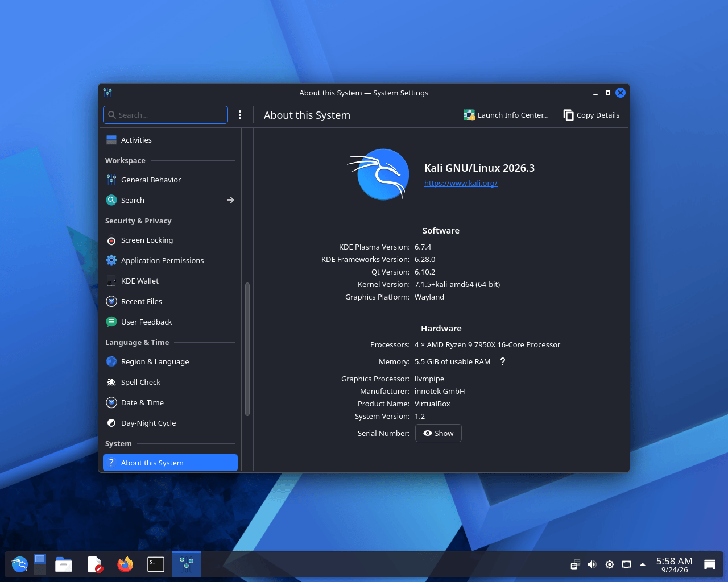Open Day-Night Cycle settings
The height and width of the screenshot is (582, 728).
point(170,423)
